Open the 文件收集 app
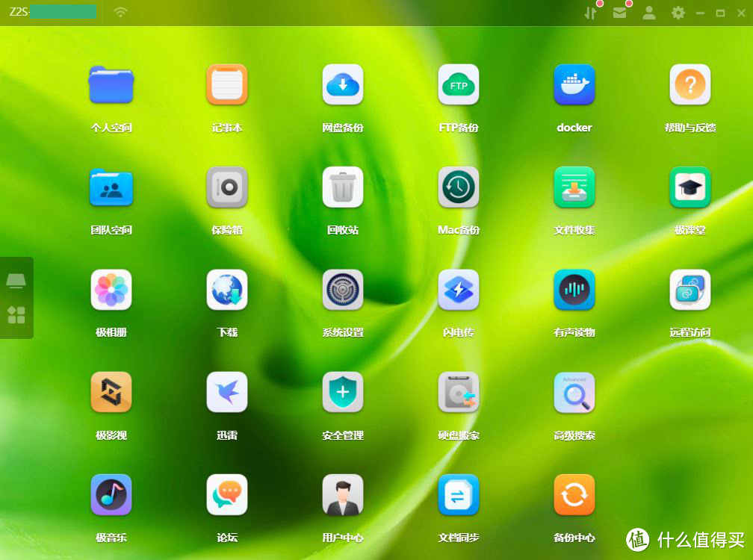This screenshot has width=753, height=560. click(574, 187)
